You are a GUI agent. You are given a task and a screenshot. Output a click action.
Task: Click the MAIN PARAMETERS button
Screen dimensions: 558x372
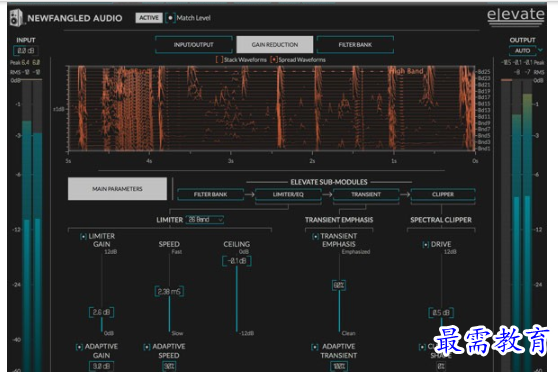point(117,189)
